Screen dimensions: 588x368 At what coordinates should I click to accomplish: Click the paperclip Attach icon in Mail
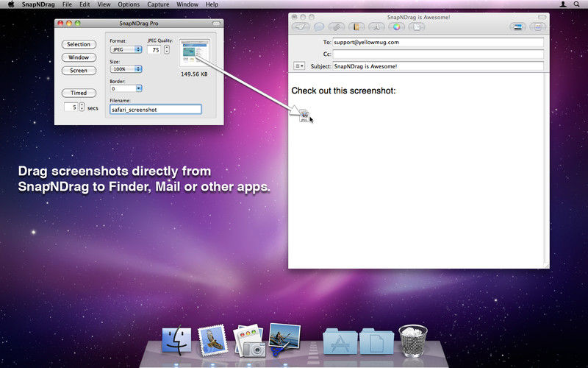click(337, 27)
